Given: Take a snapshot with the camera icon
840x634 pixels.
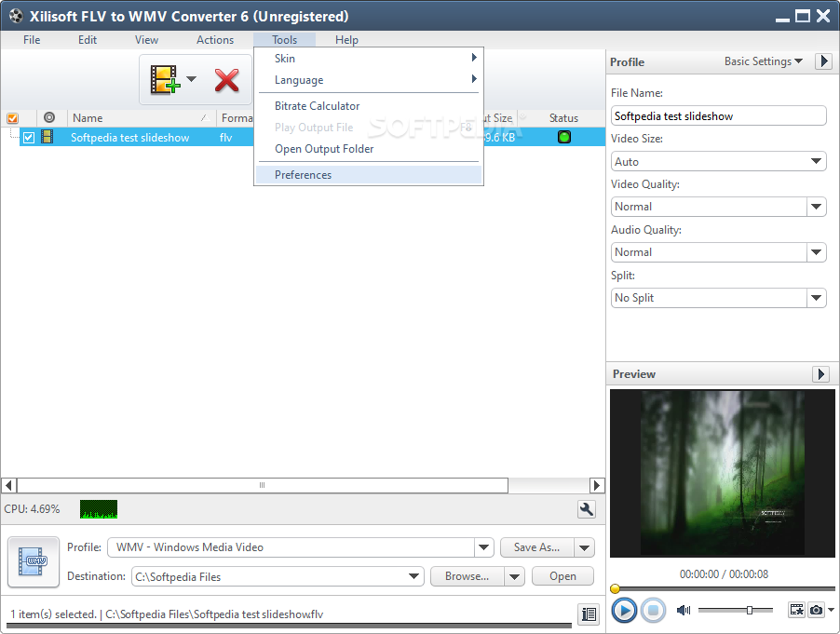Looking at the screenshot, I should click(x=816, y=610).
